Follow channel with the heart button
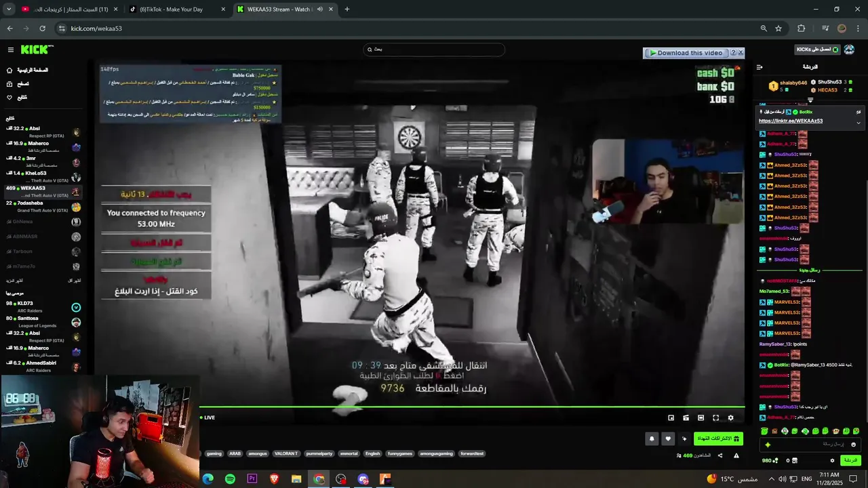Image resolution: width=868 pixels, height=488 pixels. (x=668, y=439)
